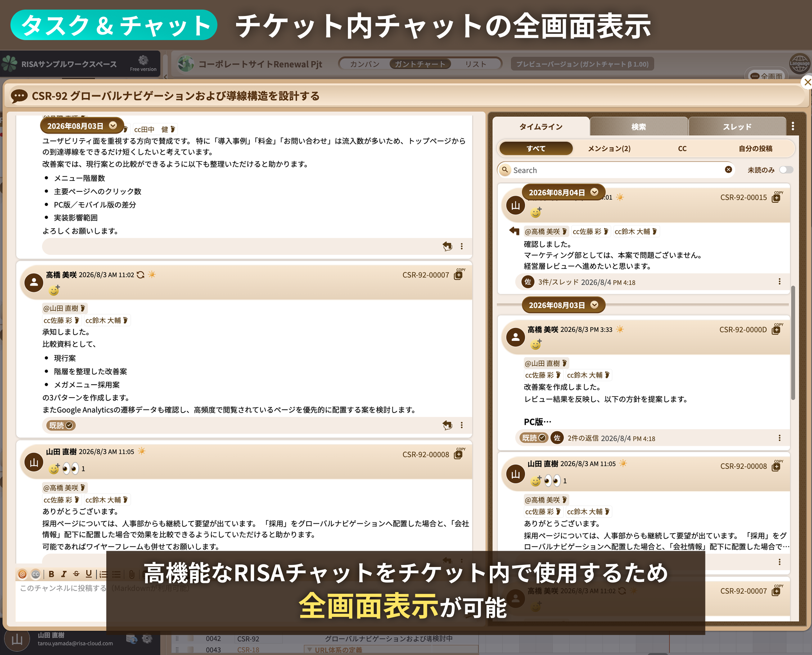Switch to カンバン view
The width and height of the screenshot is (812, 655).
click(364, 64)
